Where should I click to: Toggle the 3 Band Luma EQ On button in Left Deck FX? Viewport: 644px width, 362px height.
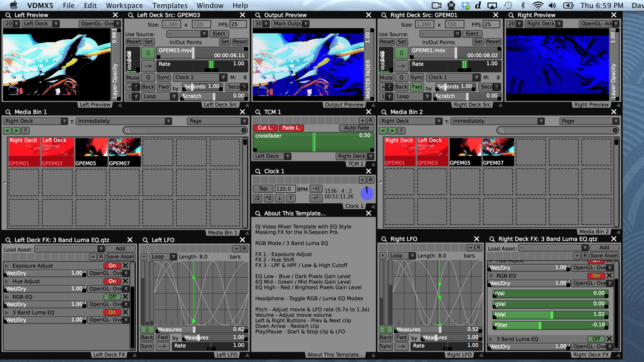click(x=112, y=312)
